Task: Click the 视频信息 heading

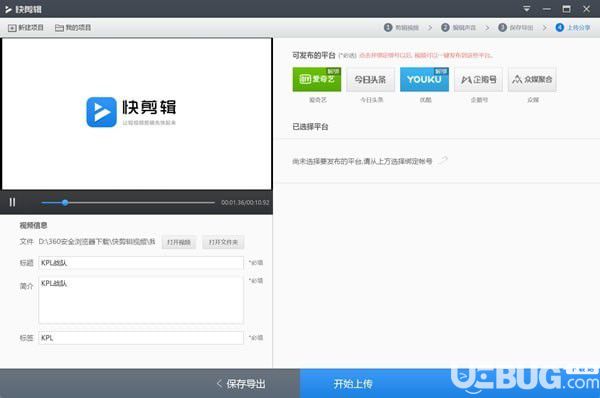Action: (x=33, y=225)
